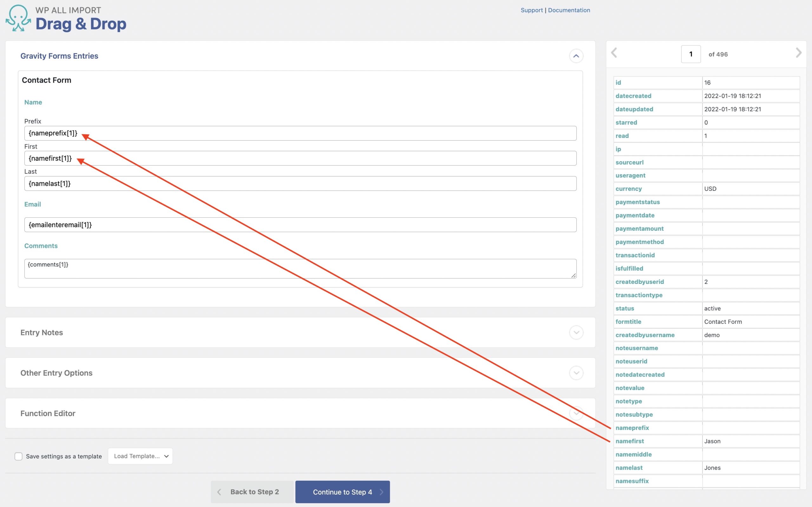Open the Load Template dropdown

(140, 456)
